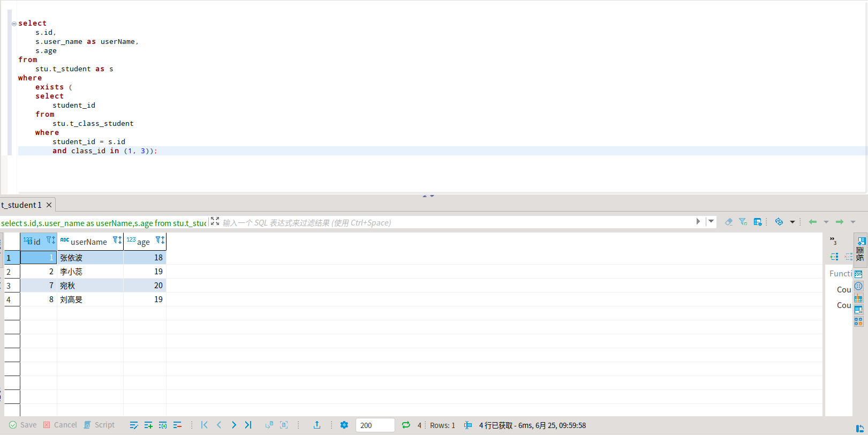Jump to first result row
Image resolution: width=868 pixels, height=435 pixels.
click(205, 425)
